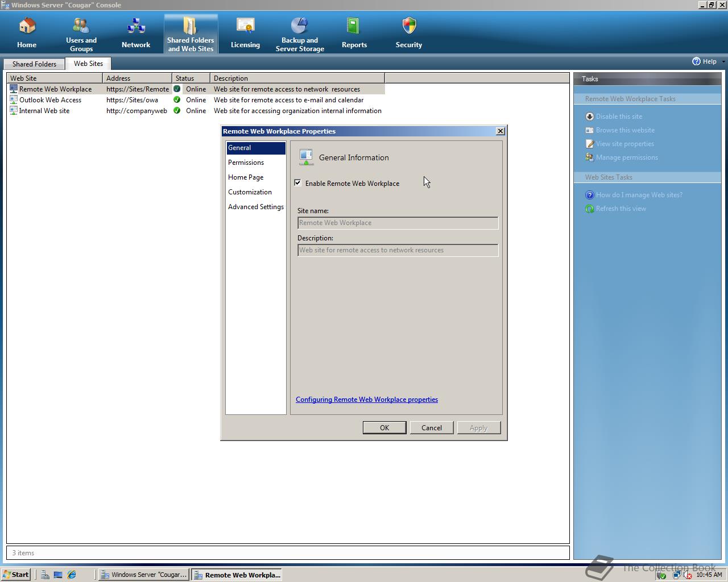The image size is (728, 582).
Task: Click the Apply button
Action: [x=479, y=428]
